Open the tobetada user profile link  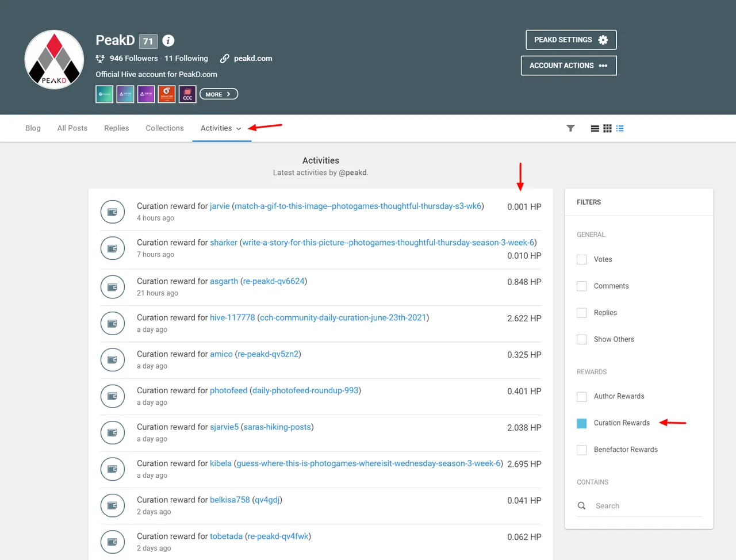click(226, 536)
